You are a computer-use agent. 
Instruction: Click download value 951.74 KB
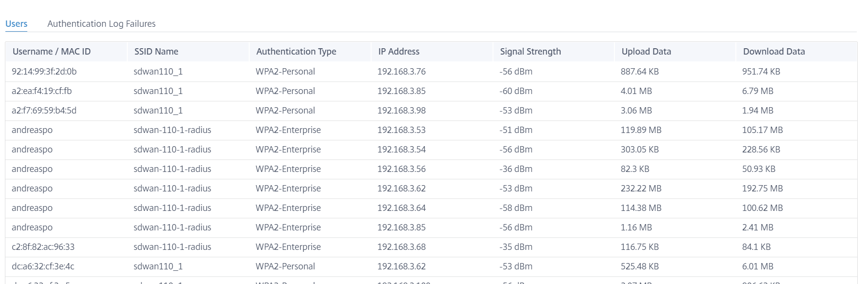pos(761,72)
